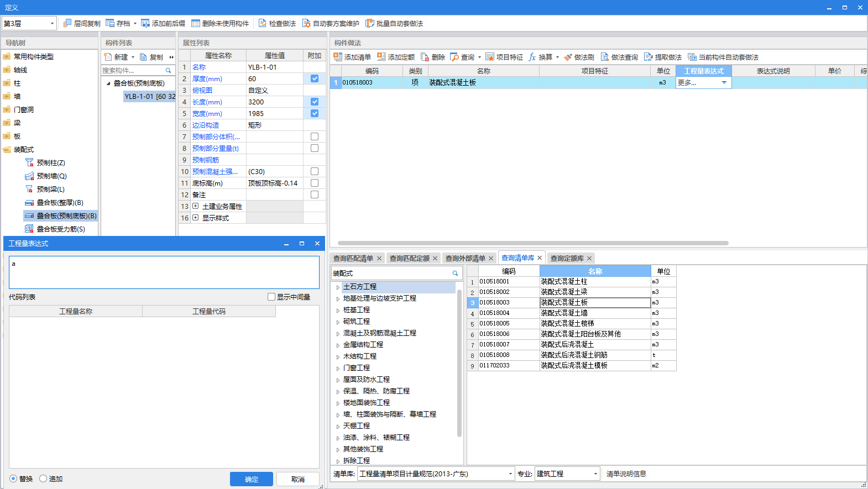Viewport: 868px width, 489px height.
Task: Expand 混凝土及钢筋混凝土工程 node
Action: 338,334
